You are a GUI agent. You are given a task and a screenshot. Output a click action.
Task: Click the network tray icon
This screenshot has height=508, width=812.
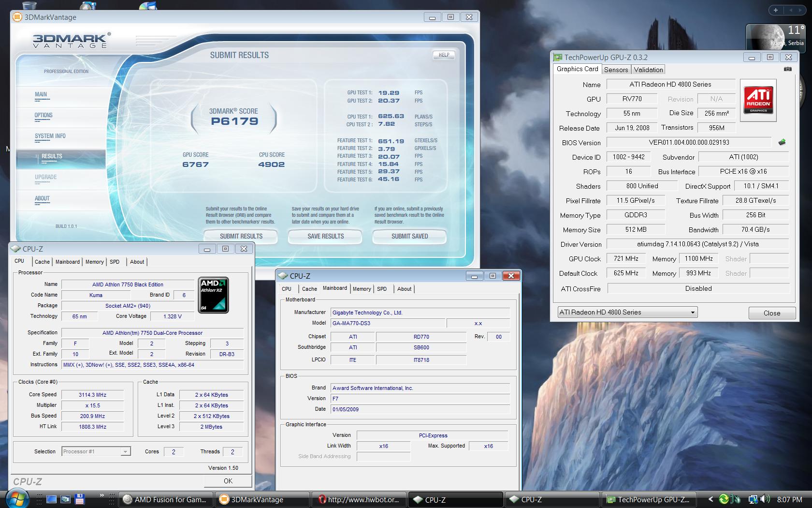point(753,499)
